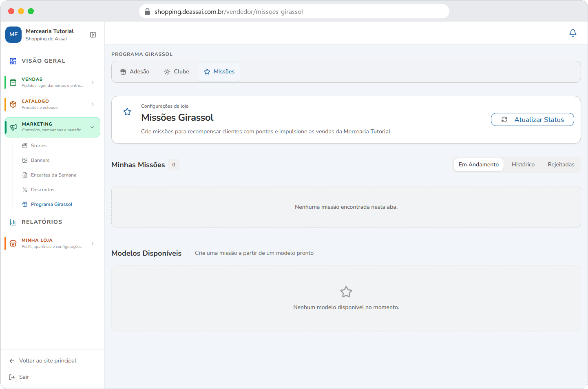Click the Mercearia Tutorial store name
Image resolution: width=588 pixels, height=389 pixels.
[50, 31]
